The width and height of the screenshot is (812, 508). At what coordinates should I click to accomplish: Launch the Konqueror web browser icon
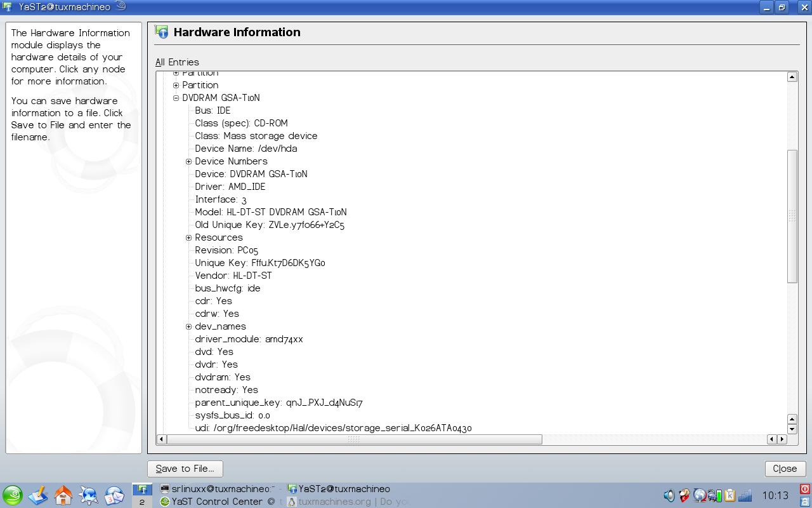[89, 495]
